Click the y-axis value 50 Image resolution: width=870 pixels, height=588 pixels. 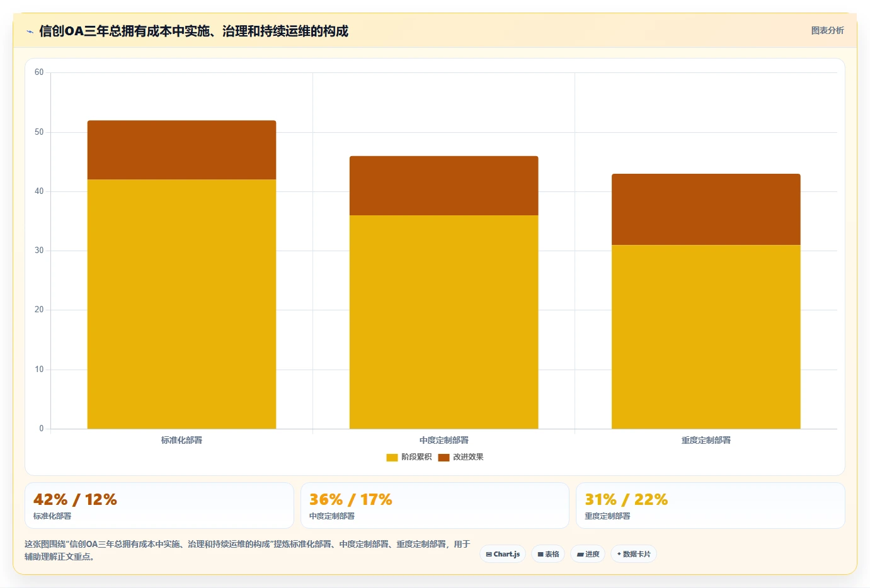coord(39,132)
